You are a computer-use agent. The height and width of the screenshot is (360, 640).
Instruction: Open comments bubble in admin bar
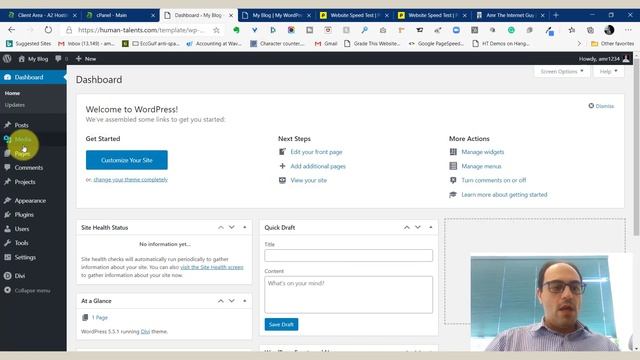coord(61,59)
